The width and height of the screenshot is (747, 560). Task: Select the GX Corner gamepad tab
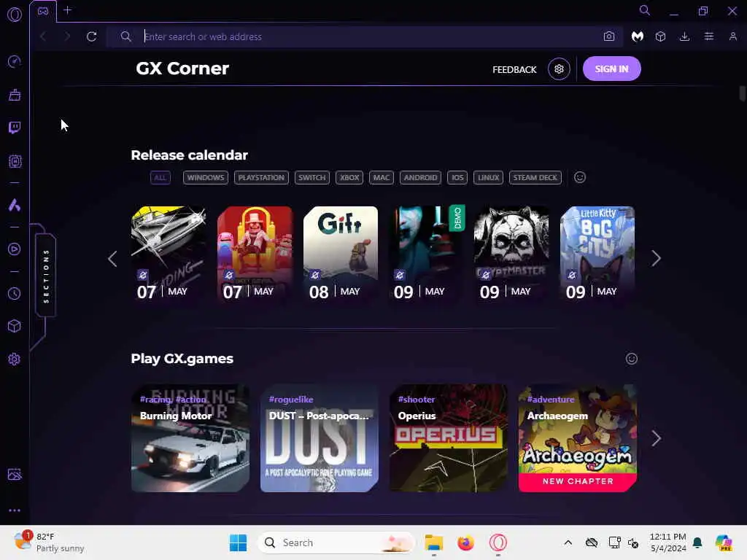click(43, 11)
